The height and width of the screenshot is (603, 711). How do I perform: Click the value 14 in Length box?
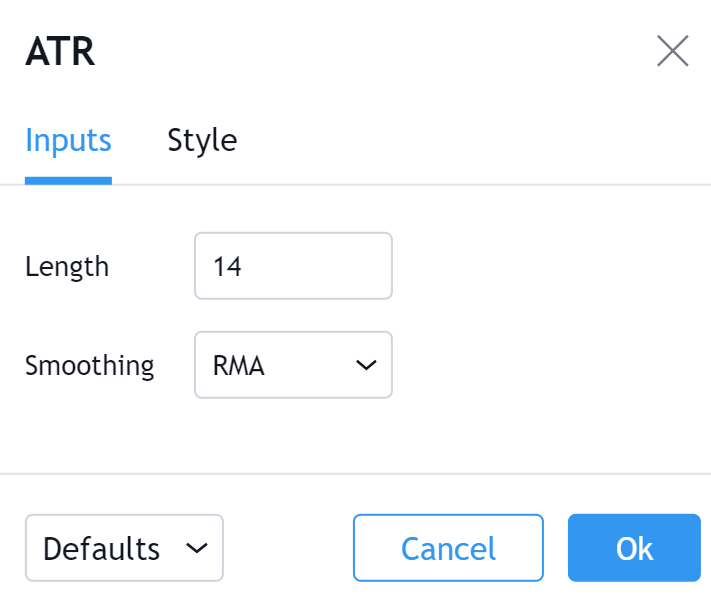pyautogui.click(x=227, y=266)
